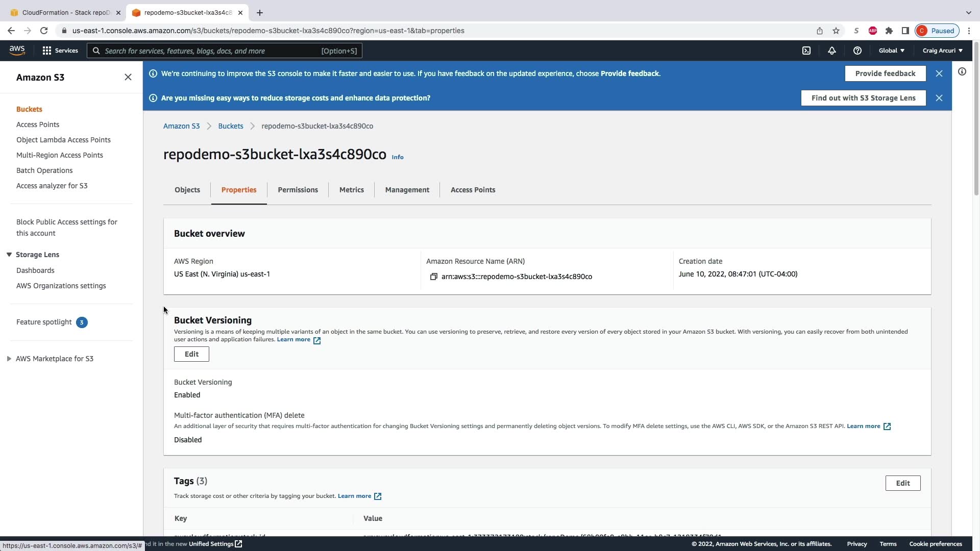The image size is (980, 551).
Task: Edit Bucket Versioning settings
Action: (x=191, y=354)
